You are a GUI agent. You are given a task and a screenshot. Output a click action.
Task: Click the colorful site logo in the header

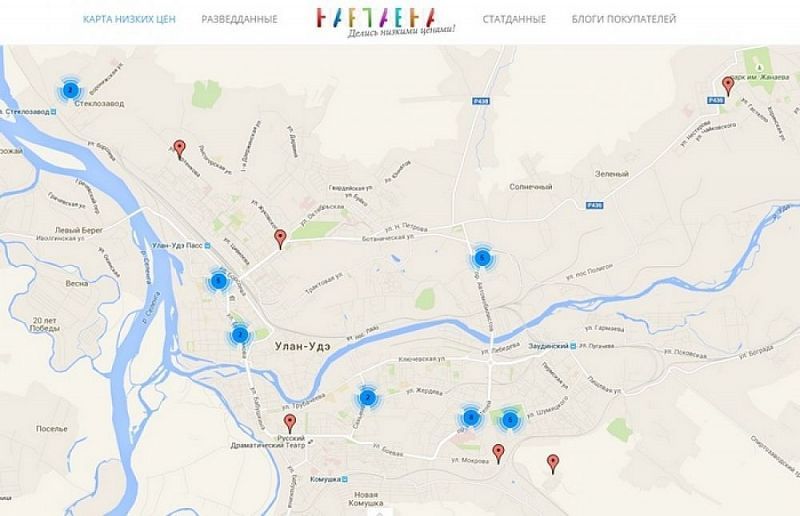pyautogui.click(x=384, y=22)
